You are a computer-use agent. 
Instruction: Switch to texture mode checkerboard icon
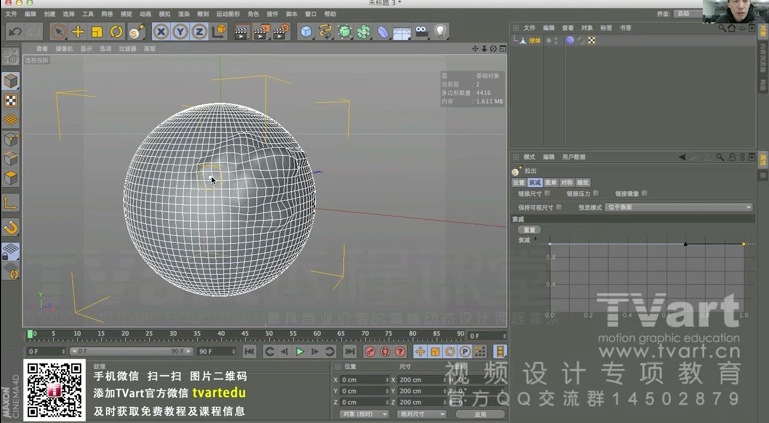click(x=11, y=100)
